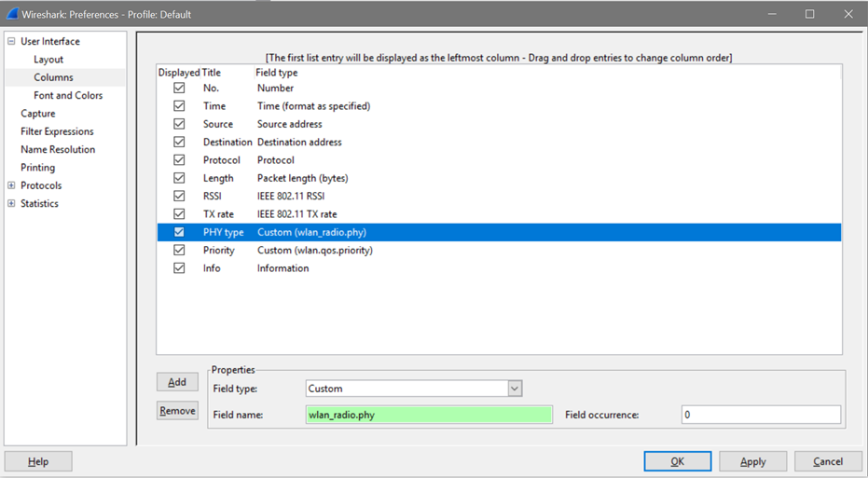Hide the TX rate column checkbox

point(179,213)
